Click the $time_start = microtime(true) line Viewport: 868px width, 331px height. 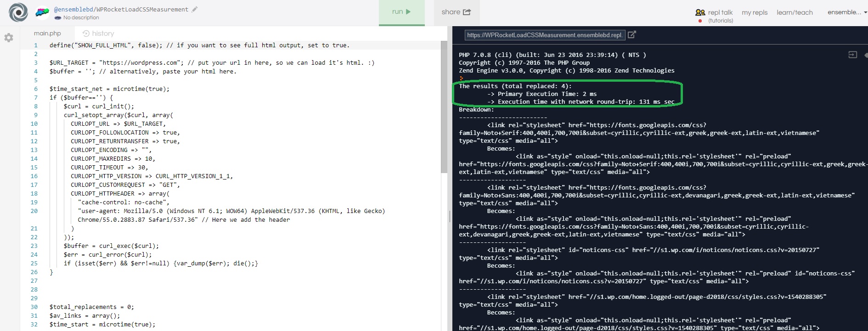coord(102,325)
